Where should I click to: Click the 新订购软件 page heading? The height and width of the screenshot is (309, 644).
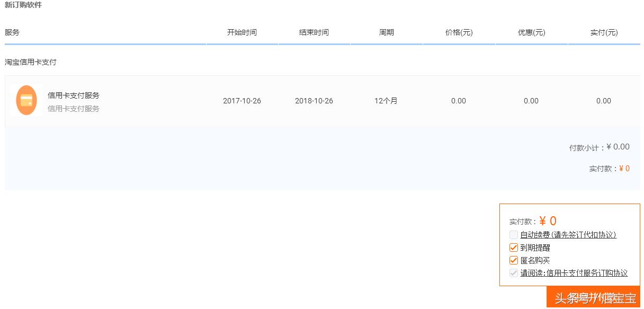click(24, 5)
